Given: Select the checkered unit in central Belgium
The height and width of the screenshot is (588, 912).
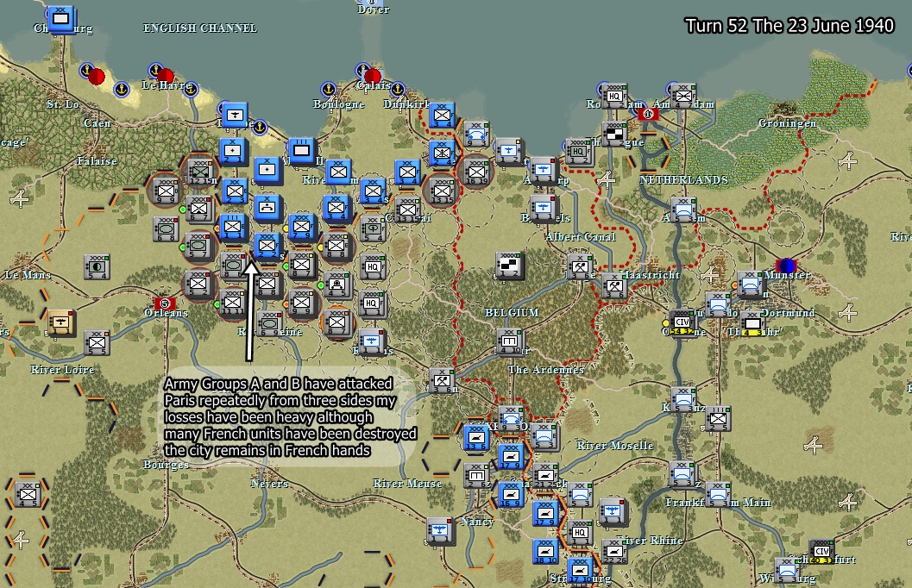Looking at the screenshot, I should (510, 266).
